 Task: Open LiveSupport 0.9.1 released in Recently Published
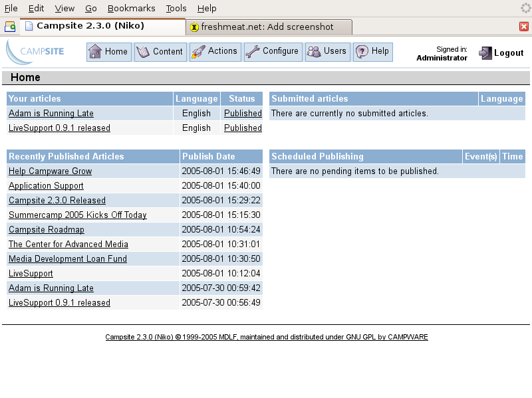pos(59,302)
